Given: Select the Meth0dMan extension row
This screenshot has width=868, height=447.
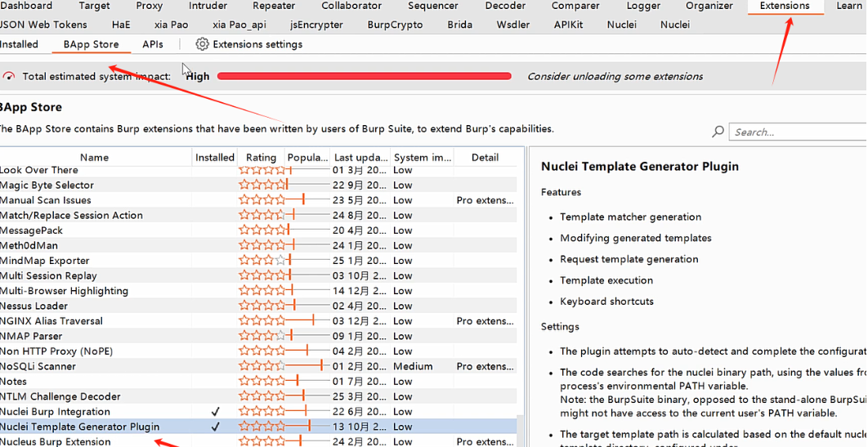Looking at the screenshot, I should [x=258, y=246].
